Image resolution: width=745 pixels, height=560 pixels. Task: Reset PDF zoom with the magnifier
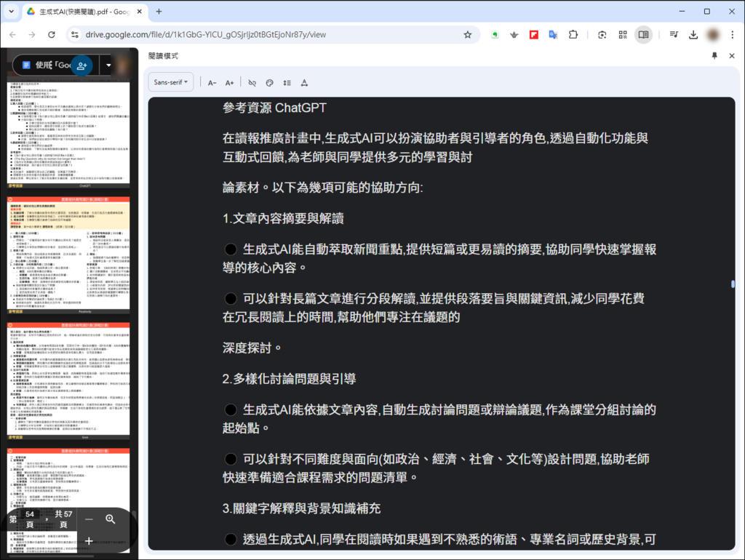pos(111,519)
